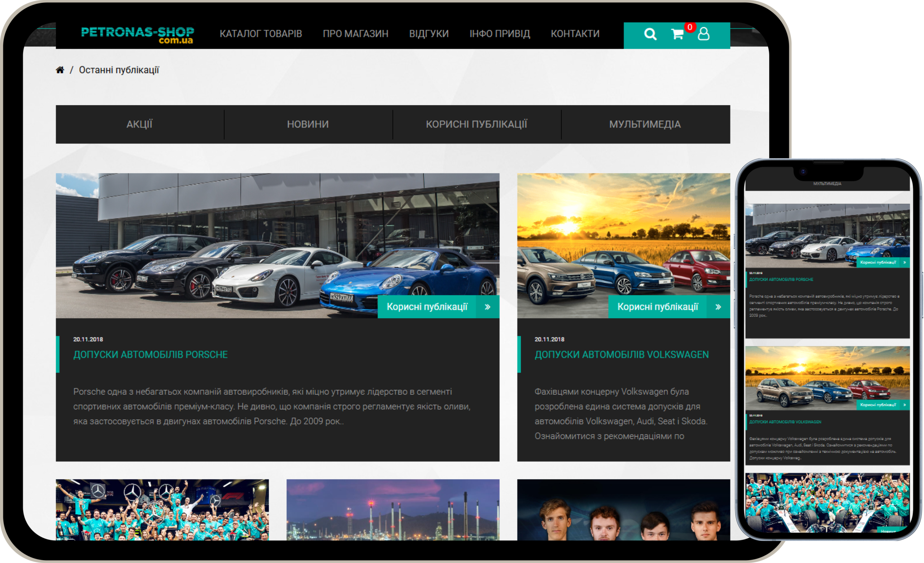
Task: Open the Контакти page
Action: click(575, 34)
